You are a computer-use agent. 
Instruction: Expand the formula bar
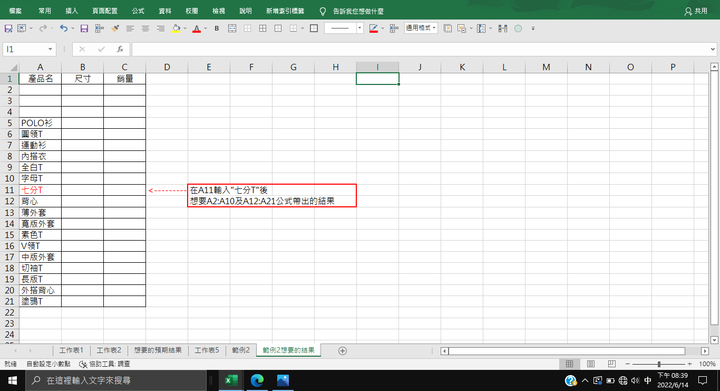tap(712, 49)
